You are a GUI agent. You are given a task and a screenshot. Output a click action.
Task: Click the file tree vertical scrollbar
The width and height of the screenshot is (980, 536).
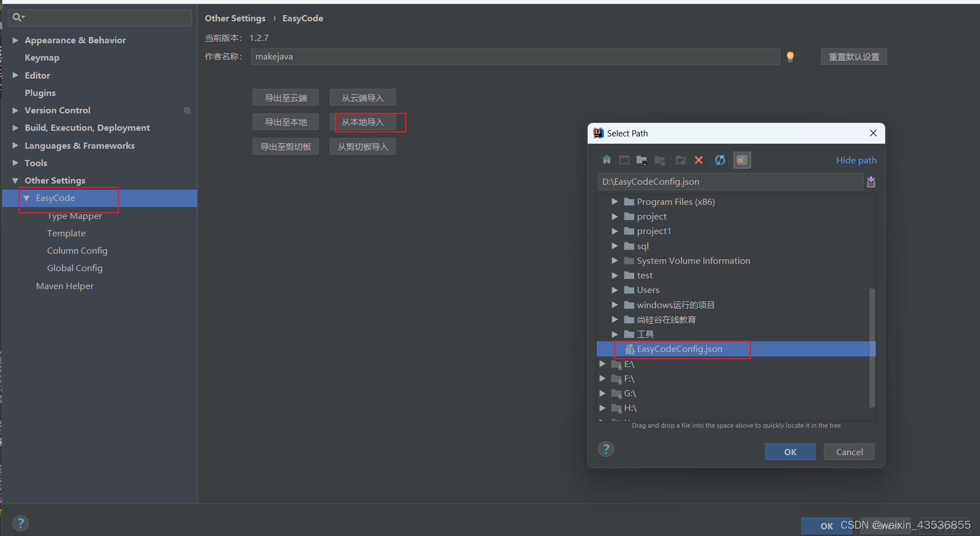point(872,348)
